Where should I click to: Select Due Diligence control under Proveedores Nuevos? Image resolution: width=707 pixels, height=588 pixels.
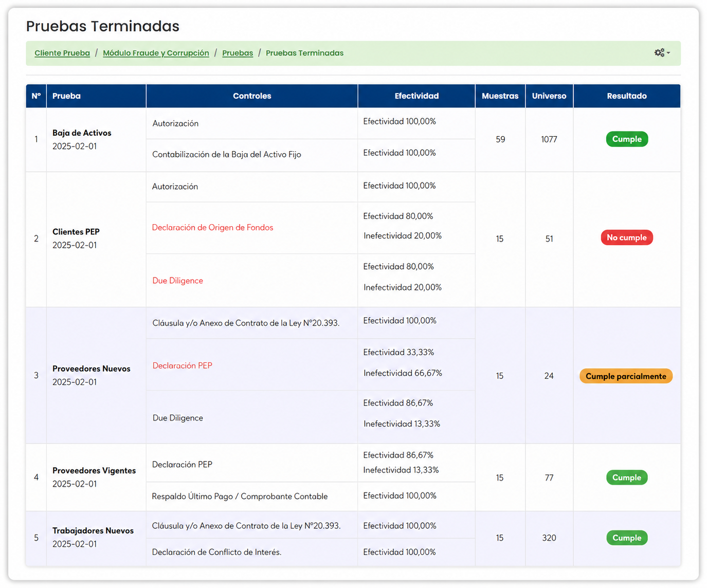pyautogui.click(x=178, y=418)
